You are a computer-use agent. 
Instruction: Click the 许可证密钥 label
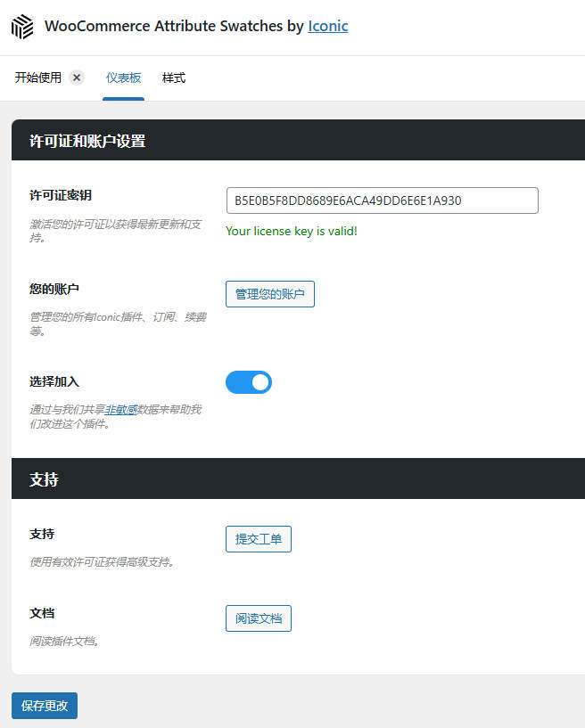coord(61,195)
